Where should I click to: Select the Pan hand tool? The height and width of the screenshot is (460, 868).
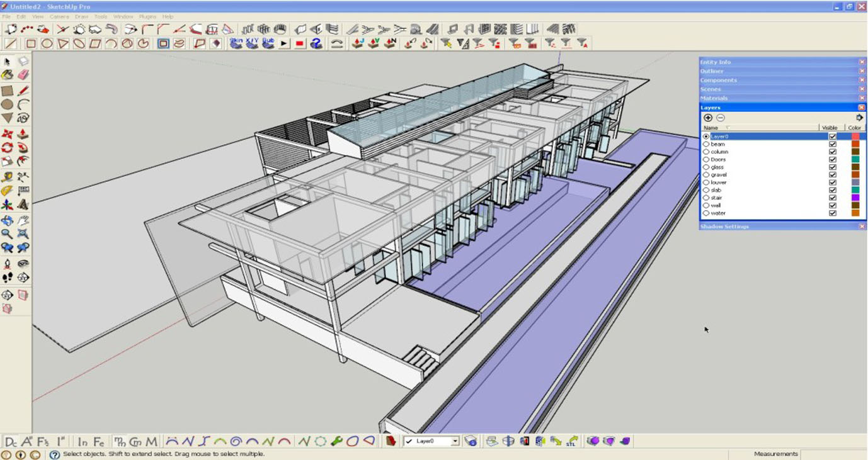click(x=23, y=221)
